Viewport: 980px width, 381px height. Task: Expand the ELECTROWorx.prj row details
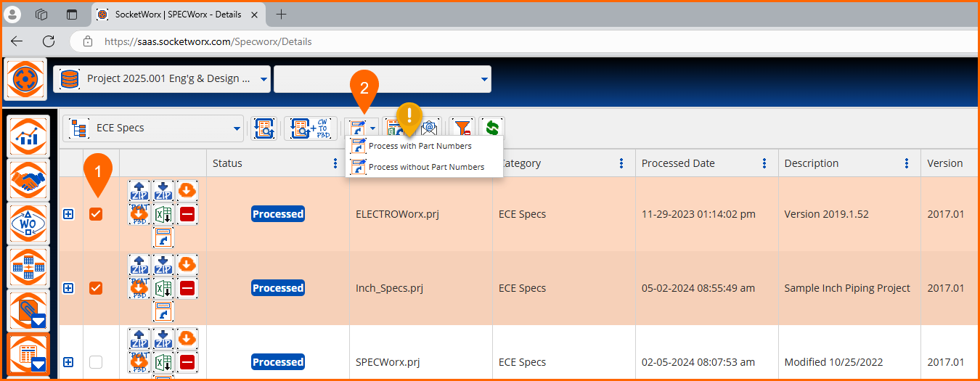[68, 214]
